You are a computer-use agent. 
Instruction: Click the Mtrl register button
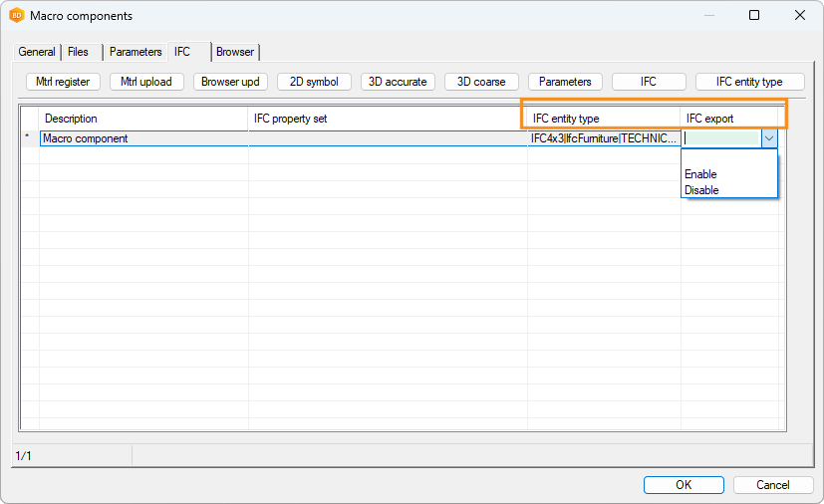tap(64, 82)
